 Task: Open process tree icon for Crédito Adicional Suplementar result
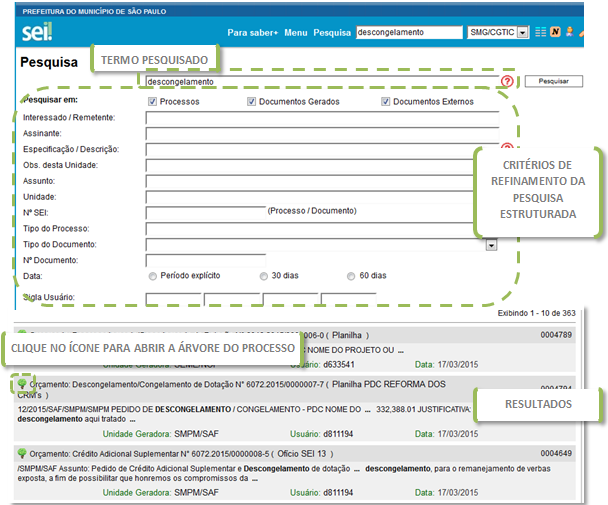tap(22, 453)
